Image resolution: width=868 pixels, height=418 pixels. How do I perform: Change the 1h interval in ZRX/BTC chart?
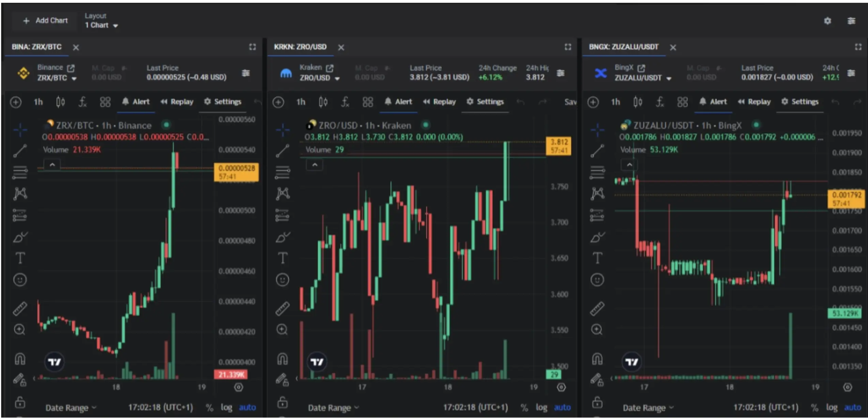38,102
